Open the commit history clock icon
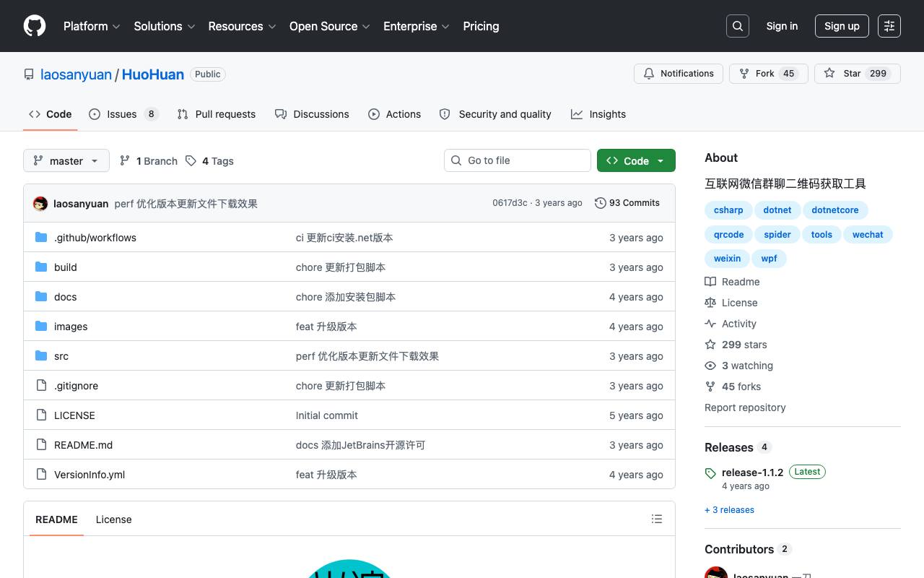 601,203
